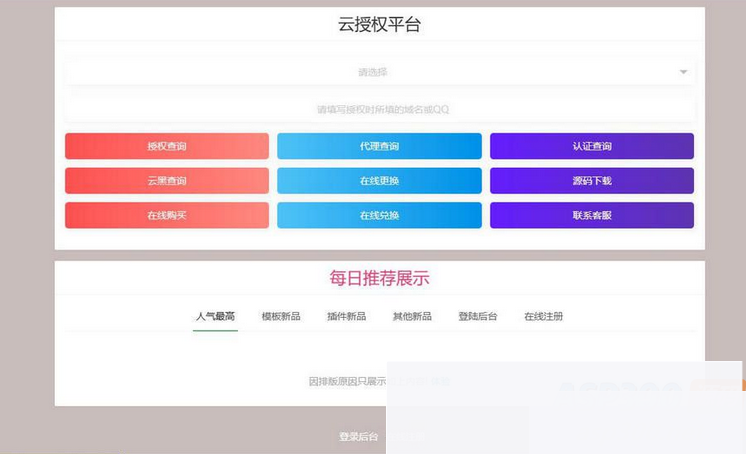Click the 每日推荐展示 section heading

[x=379, y=278]
